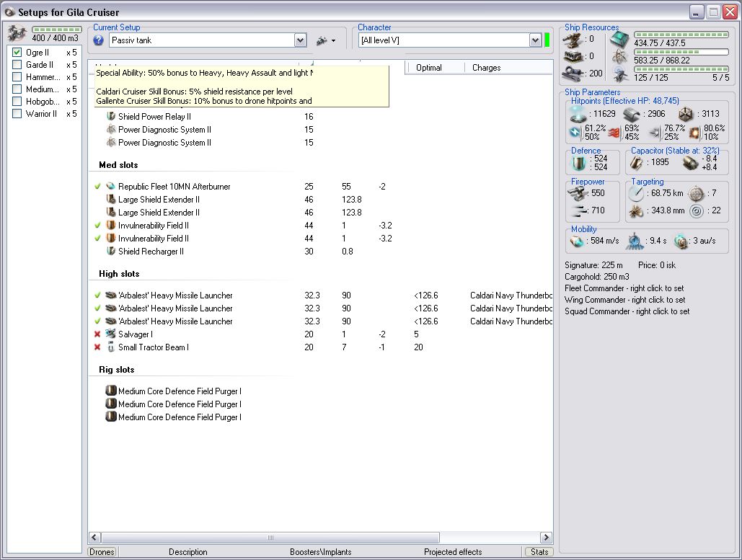
Task: Click the Charges column header
Action: coord(508,68)
